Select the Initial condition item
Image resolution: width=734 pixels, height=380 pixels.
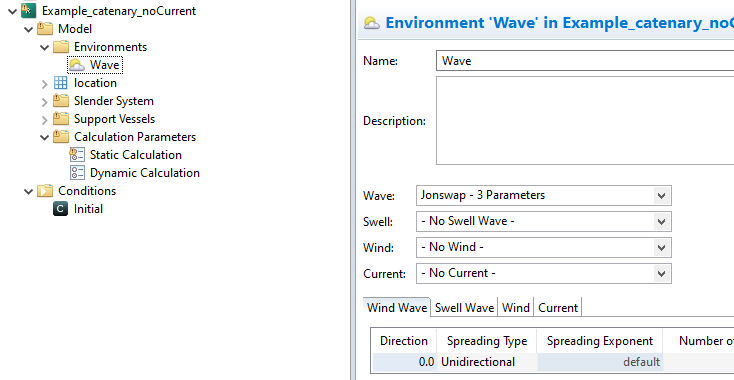pyautogui.click(x=88, y=209)
